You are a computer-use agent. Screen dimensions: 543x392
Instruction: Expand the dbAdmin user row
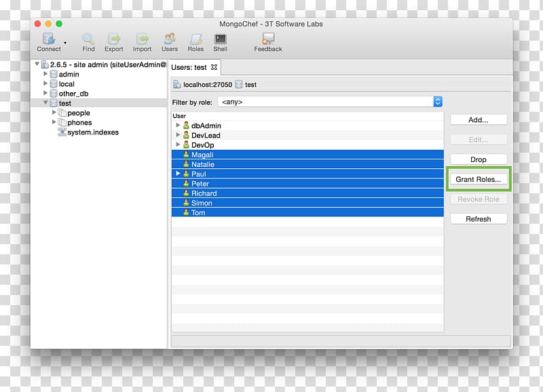178,125
